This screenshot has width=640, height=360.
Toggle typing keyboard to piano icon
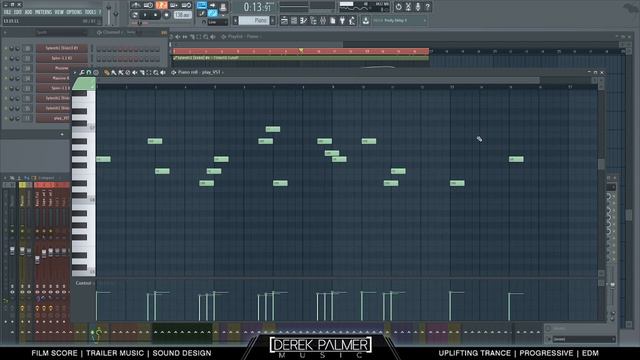[202, 5]
